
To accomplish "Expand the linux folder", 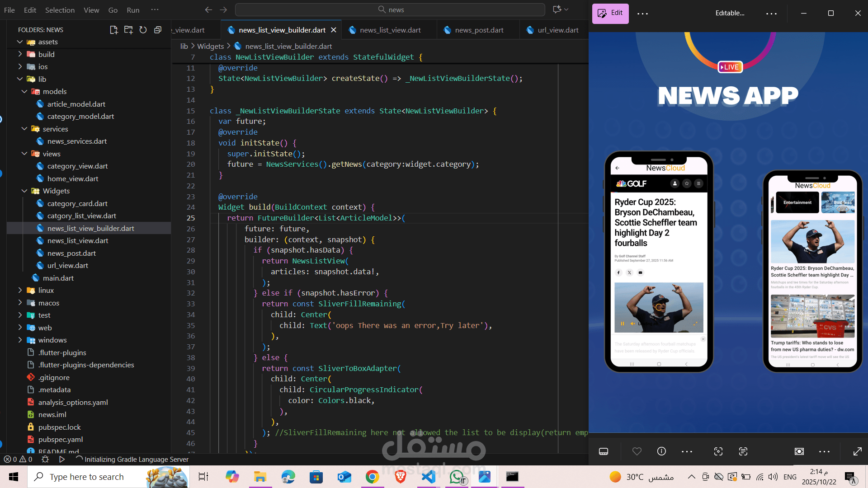I will click(x=20, y=290).
